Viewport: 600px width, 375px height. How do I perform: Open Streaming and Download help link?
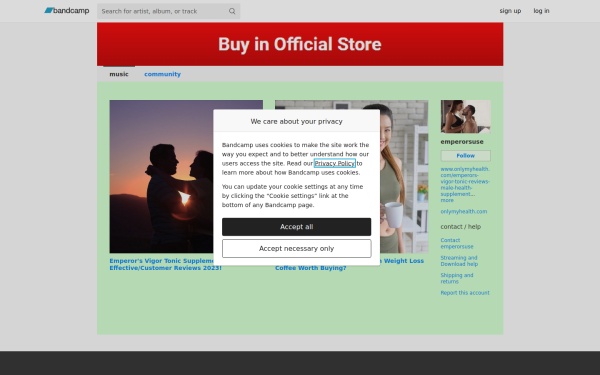459,261
